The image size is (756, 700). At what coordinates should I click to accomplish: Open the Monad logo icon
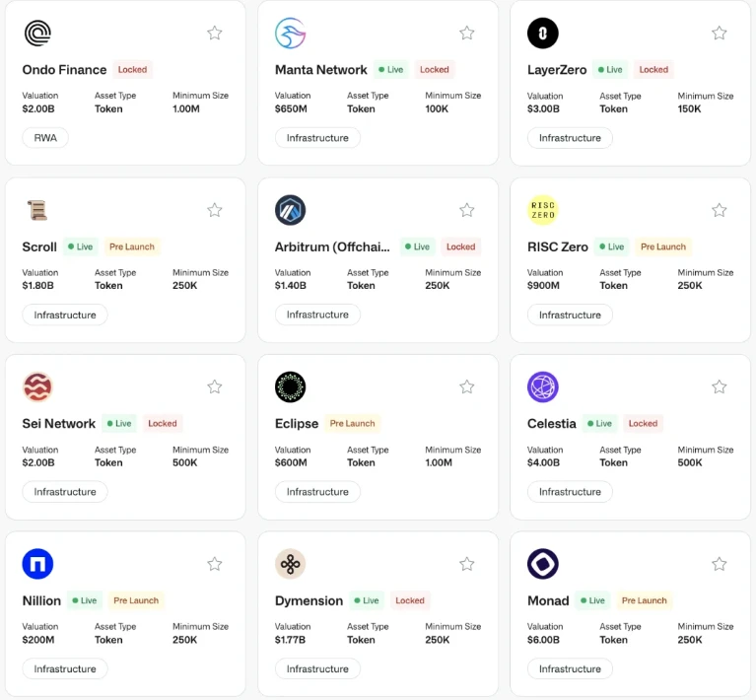tap(543, 564)
